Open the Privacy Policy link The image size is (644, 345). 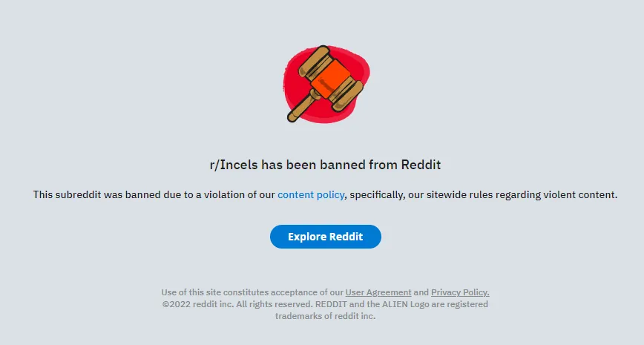point(460,292)
